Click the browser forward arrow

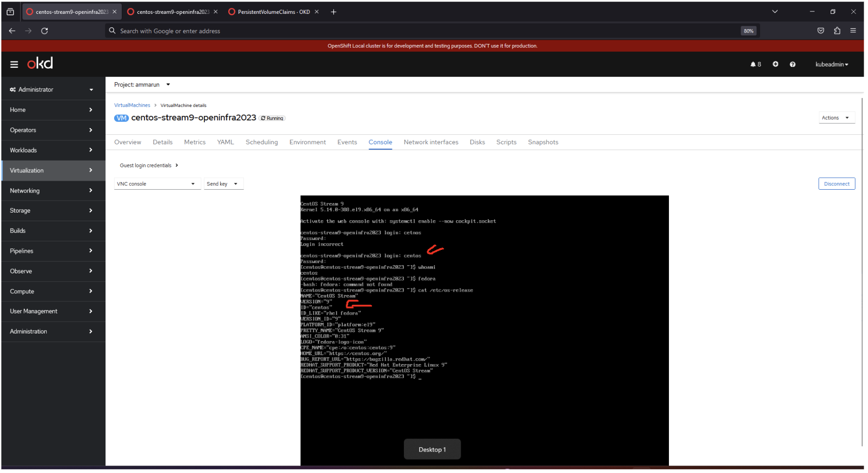tap(29, 31)
